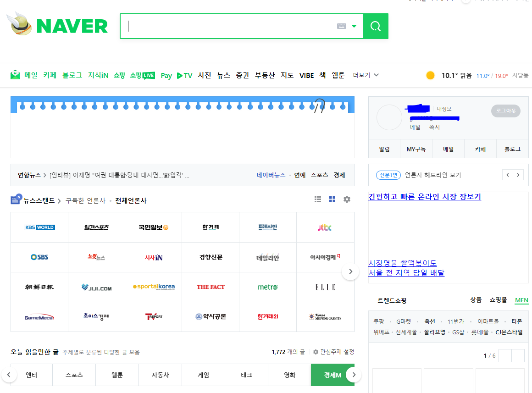Select the 웹툰 topic tab
This screenshot has width=532, height=393.
point(117,375)
